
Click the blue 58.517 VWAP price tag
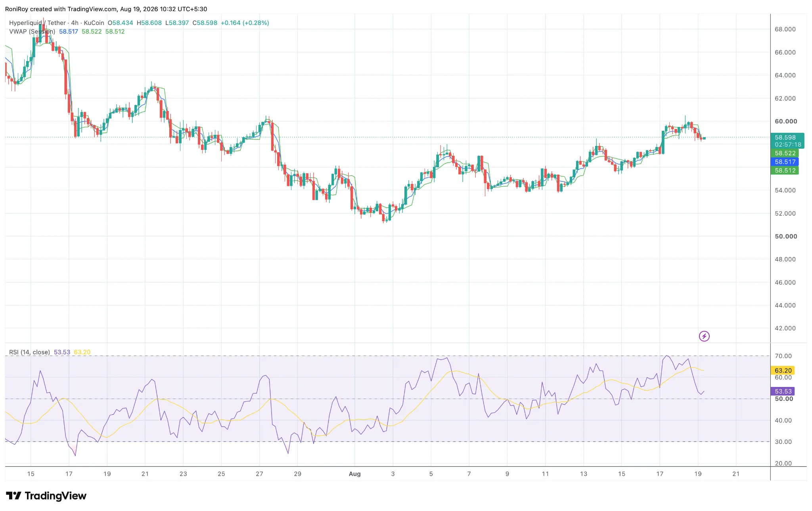(784, 162)
